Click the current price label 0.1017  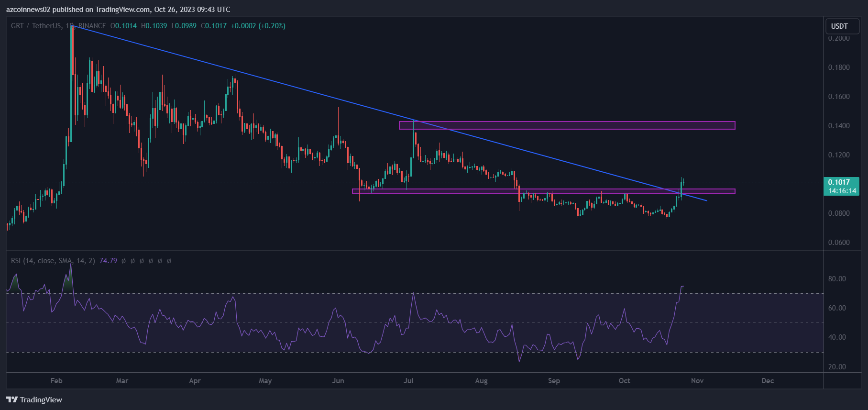coord(839,182)
